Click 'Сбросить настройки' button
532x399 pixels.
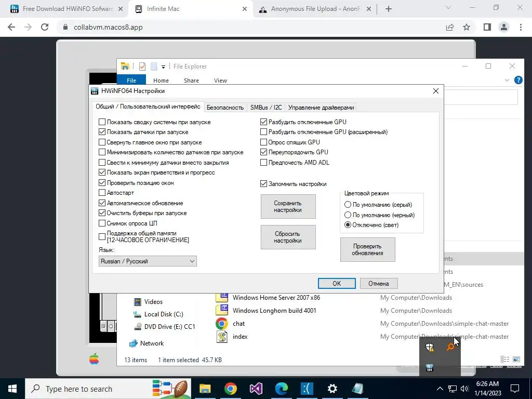(288, 237)
